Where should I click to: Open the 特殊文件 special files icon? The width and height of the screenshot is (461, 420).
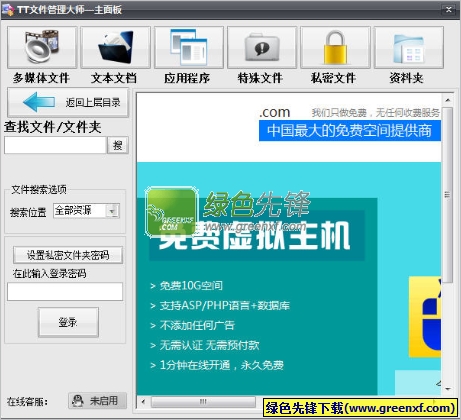[262, 48]
